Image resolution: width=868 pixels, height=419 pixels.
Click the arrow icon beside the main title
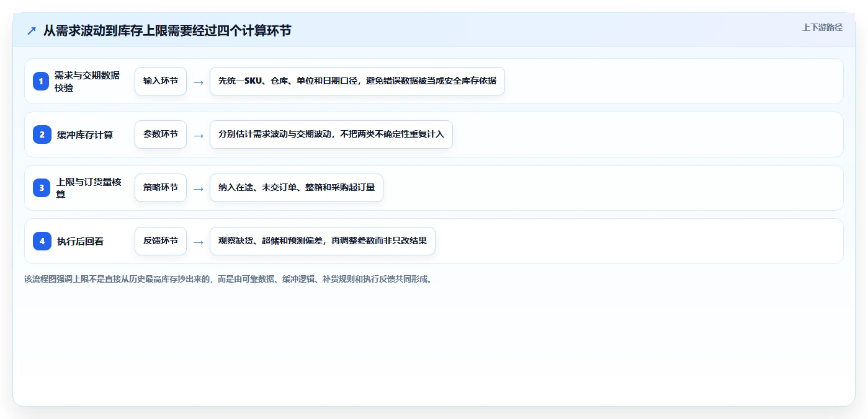(x=32, y=30)
